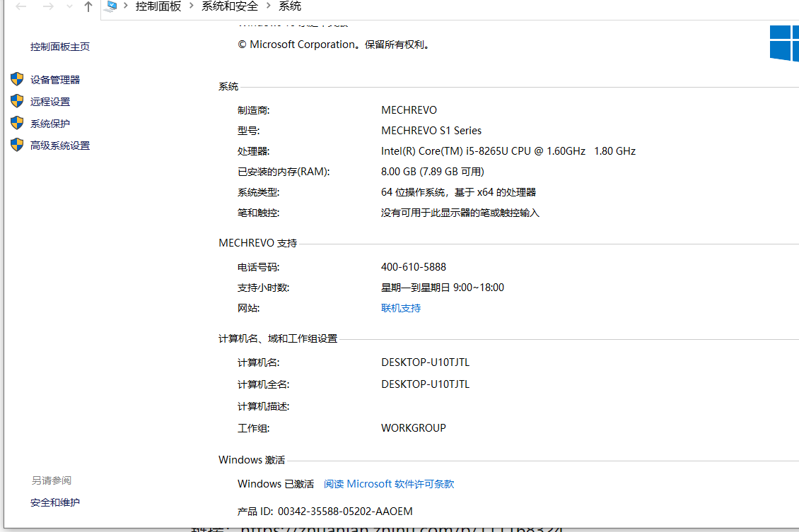Expand chevron after 系统和安全 breadcrumb
Image resolution: width=799 pixels, height=532 pixels.
[x=269, y=6]
